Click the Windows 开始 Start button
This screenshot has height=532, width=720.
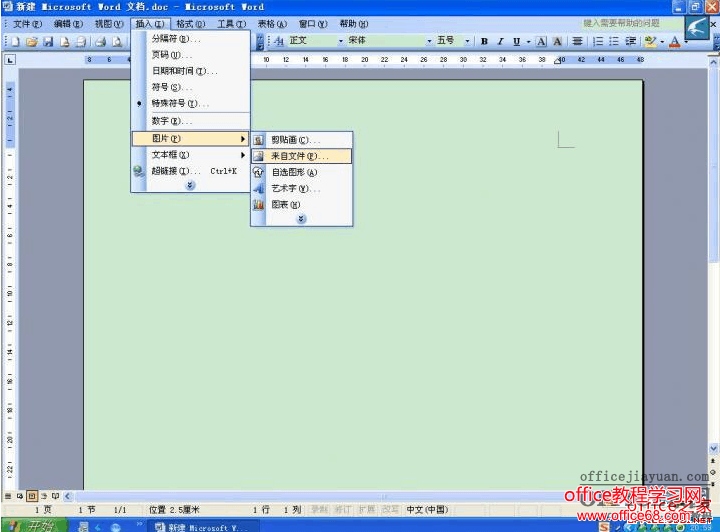tap(35, 526)
